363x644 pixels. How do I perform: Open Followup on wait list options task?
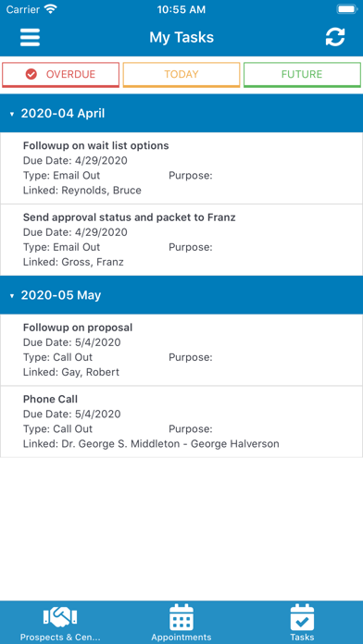coord(181,168)
